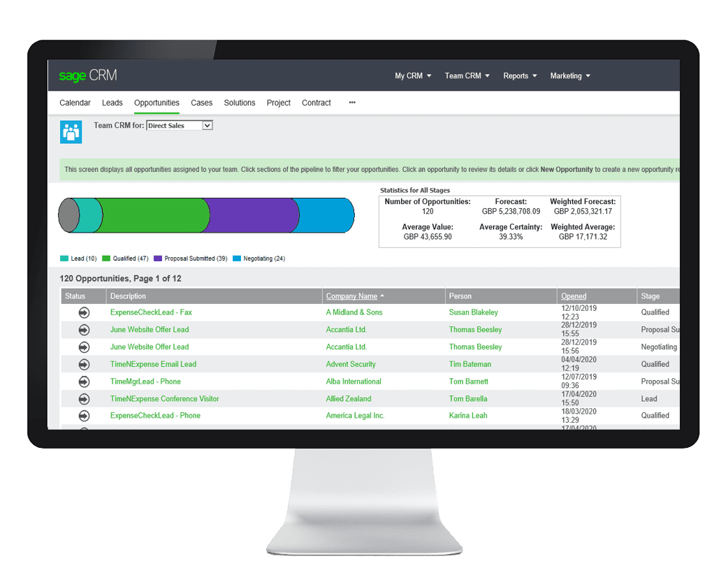Open the Reports dropdown menu

[520, 75]
